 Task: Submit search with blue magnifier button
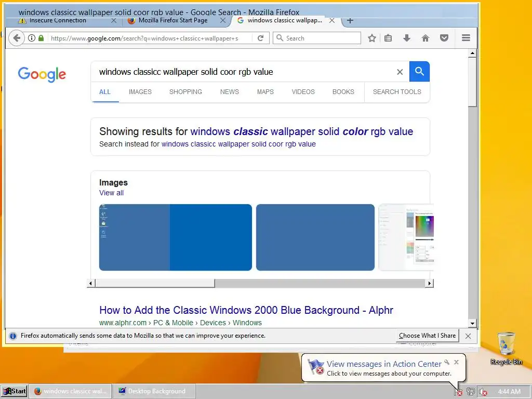click(x=419, y=72)
